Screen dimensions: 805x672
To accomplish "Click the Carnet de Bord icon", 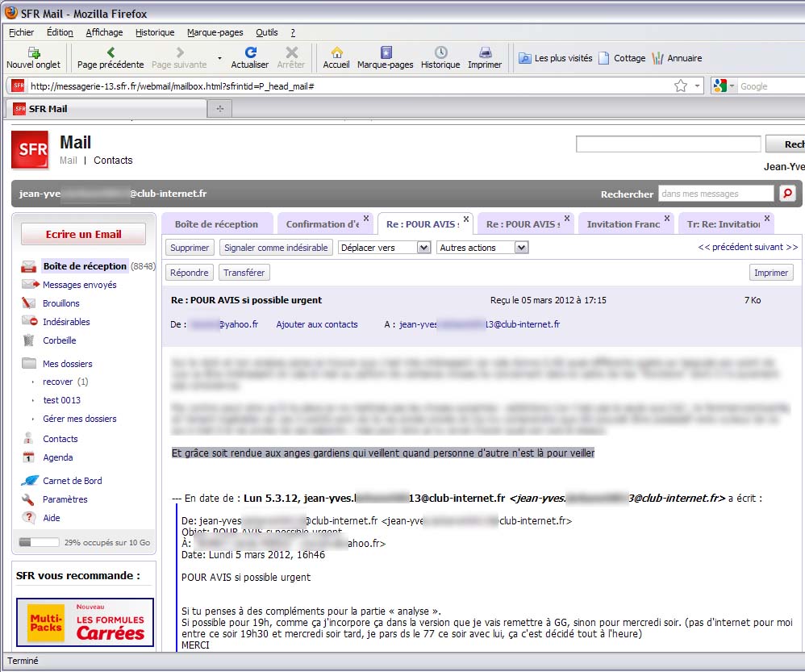I will 30,481.
